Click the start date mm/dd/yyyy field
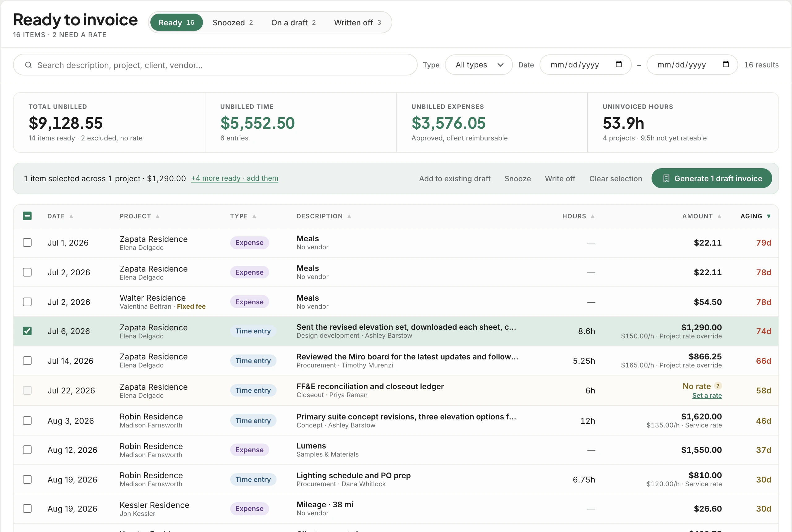Screen dimensions: 792x532 tap(585, 65)
